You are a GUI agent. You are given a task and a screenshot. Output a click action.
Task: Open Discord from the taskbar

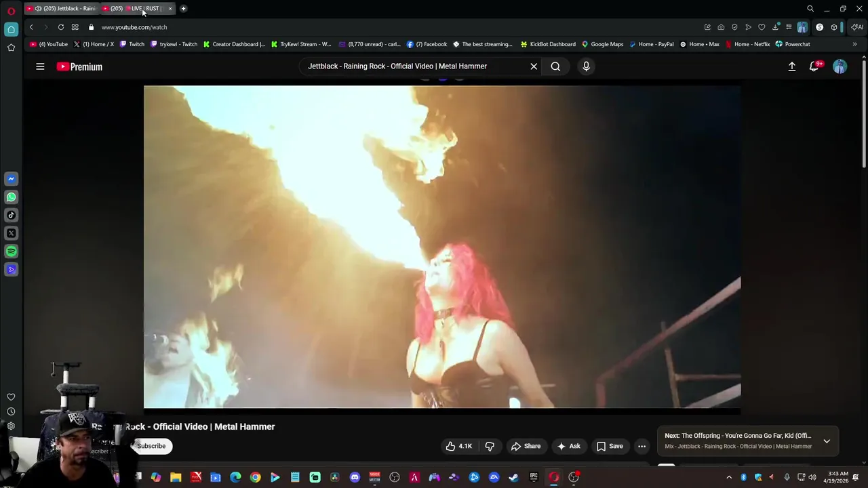tap(355, 477)
